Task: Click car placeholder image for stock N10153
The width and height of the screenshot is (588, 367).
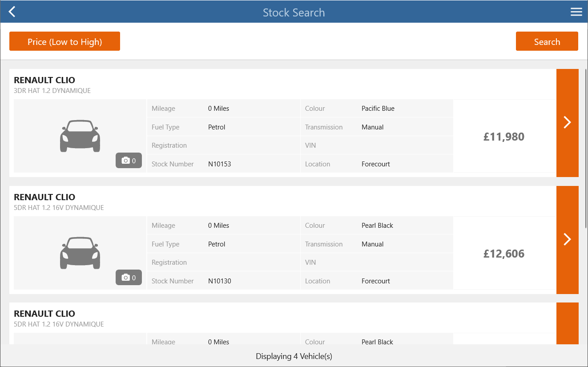Action: click(80, 136)
